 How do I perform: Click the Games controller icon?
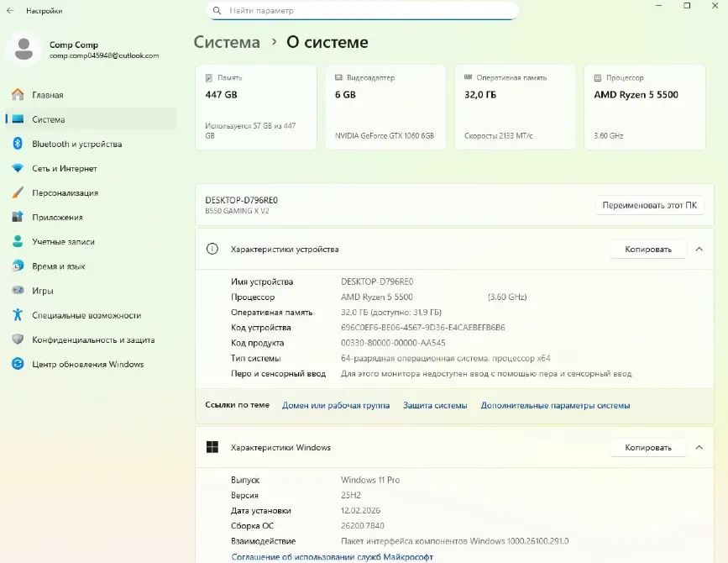click(17, 291)
